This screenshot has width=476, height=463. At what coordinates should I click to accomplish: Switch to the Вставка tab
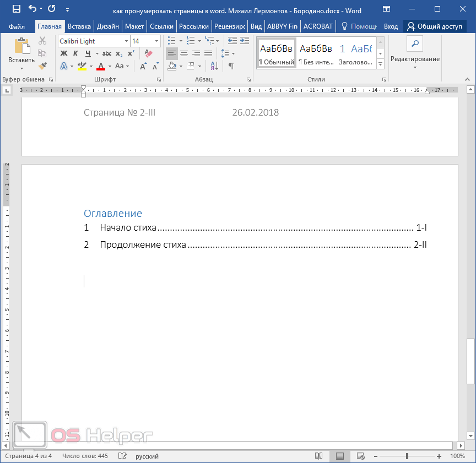pyautogui.click(x=79, y=26)
